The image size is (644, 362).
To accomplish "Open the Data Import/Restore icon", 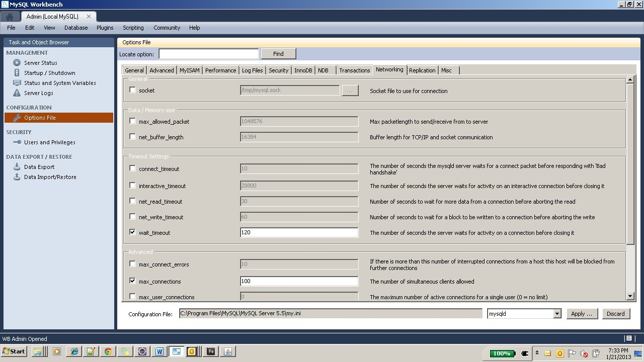I will coord(17,177).
